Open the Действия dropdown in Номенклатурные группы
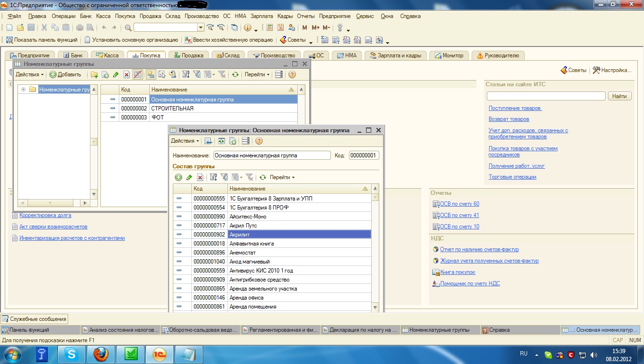The width and height of the screenshot is (644, 364). point(29,74)
